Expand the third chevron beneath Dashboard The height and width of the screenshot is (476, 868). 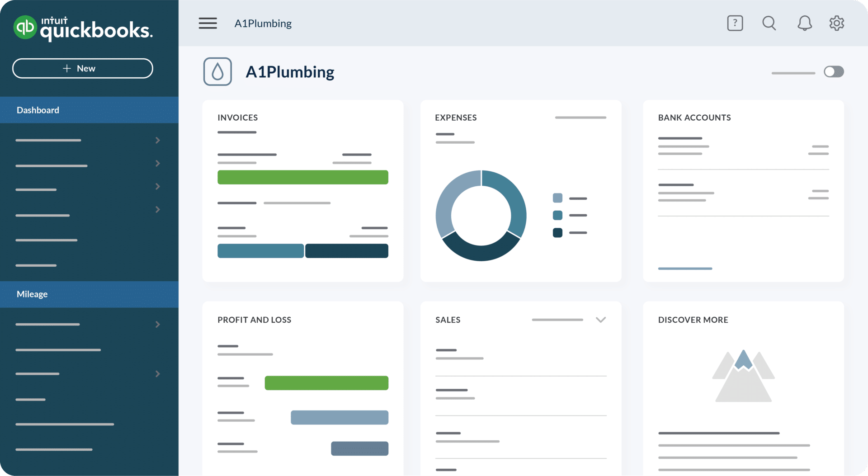tap(158, 186)
